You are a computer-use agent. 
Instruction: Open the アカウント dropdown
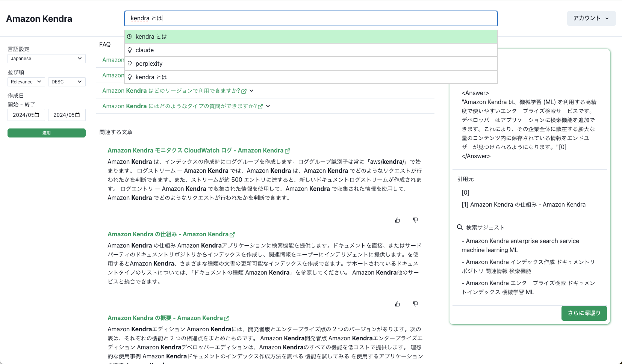tap(591, 18)
